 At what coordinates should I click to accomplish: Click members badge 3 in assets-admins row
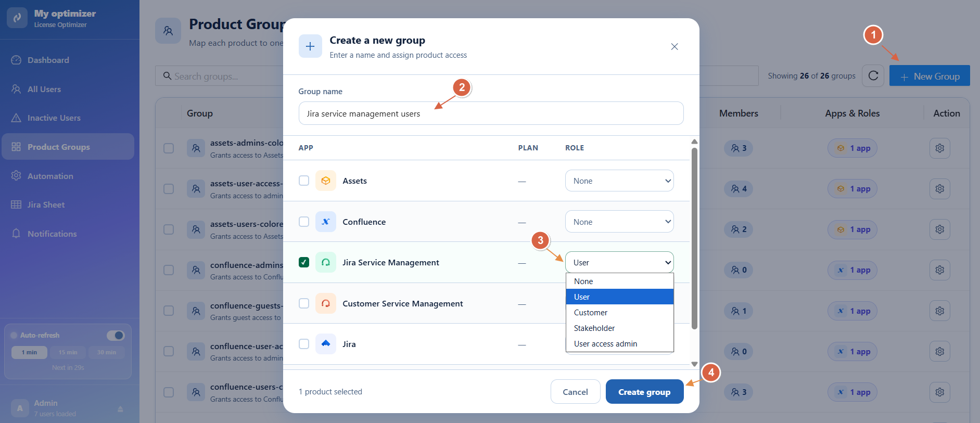tap(739, 148)
